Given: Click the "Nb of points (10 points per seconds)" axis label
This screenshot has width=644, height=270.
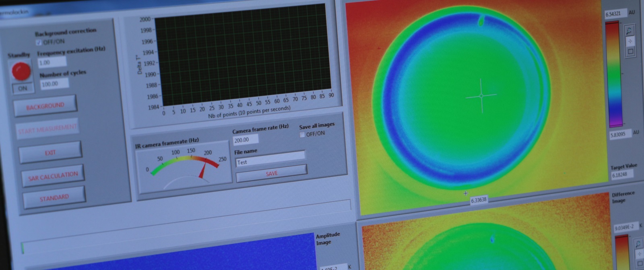Looking at the screenshot, I should click(249, 112).
